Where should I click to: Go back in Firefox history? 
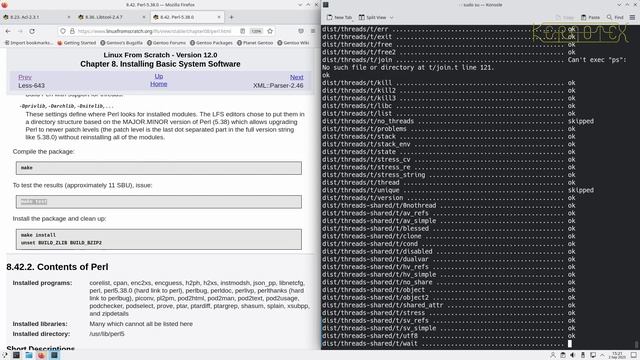click(x=8, y=31)
